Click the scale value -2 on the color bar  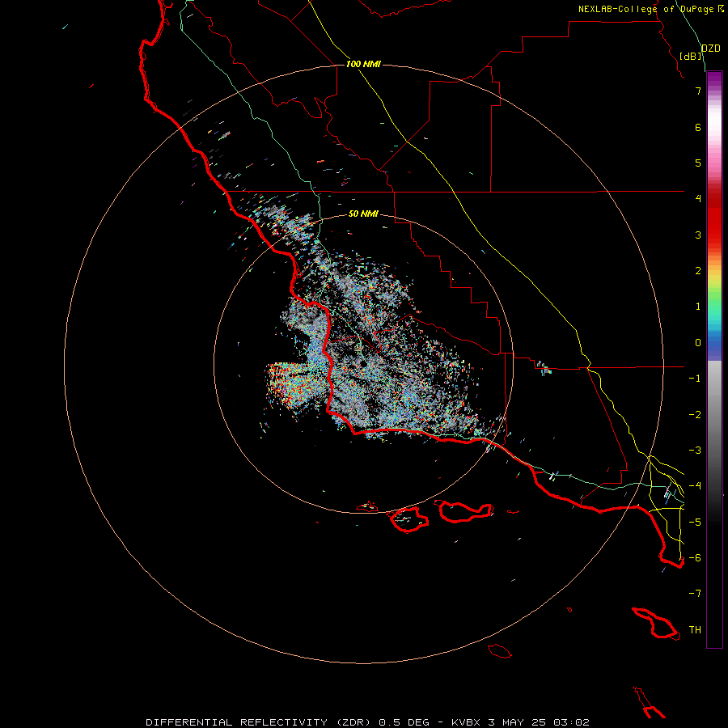pyautogui.click(x=695, y=415)
